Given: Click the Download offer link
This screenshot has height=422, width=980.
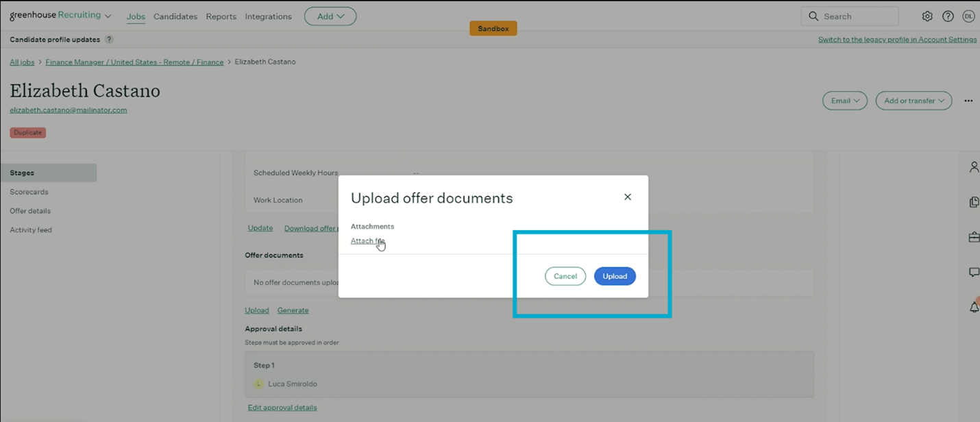Looking at the screenshot, I should point(311,228).
